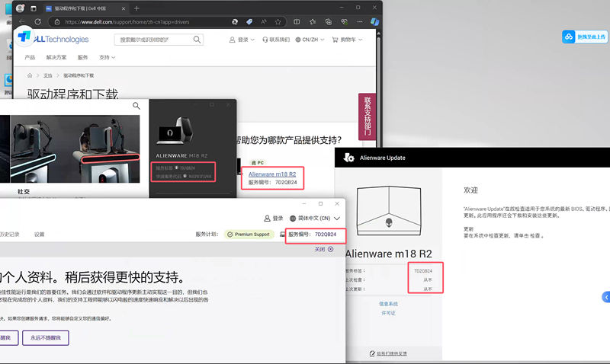The image size is (610, 364).
Task: Open the 许可证 link in Alienware Update
Action: 388,313
